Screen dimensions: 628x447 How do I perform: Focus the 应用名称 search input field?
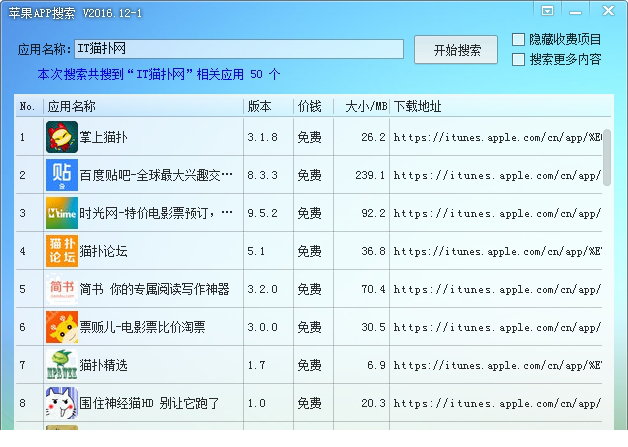point(239,49)
